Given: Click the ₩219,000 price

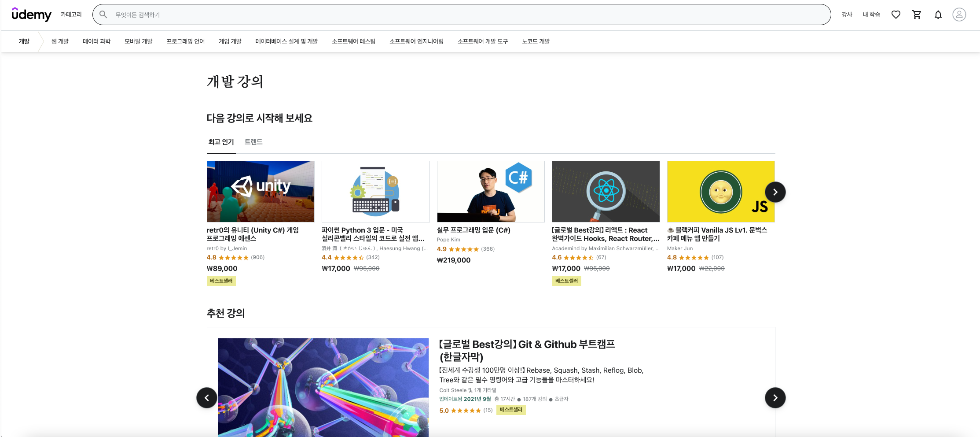Looking at the screenshot, I should (454, 260).
